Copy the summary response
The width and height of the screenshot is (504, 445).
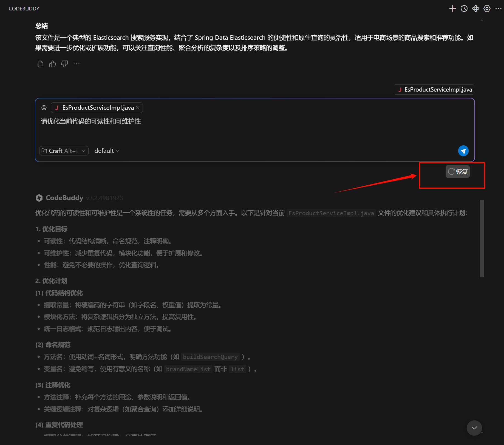point(40,64)
